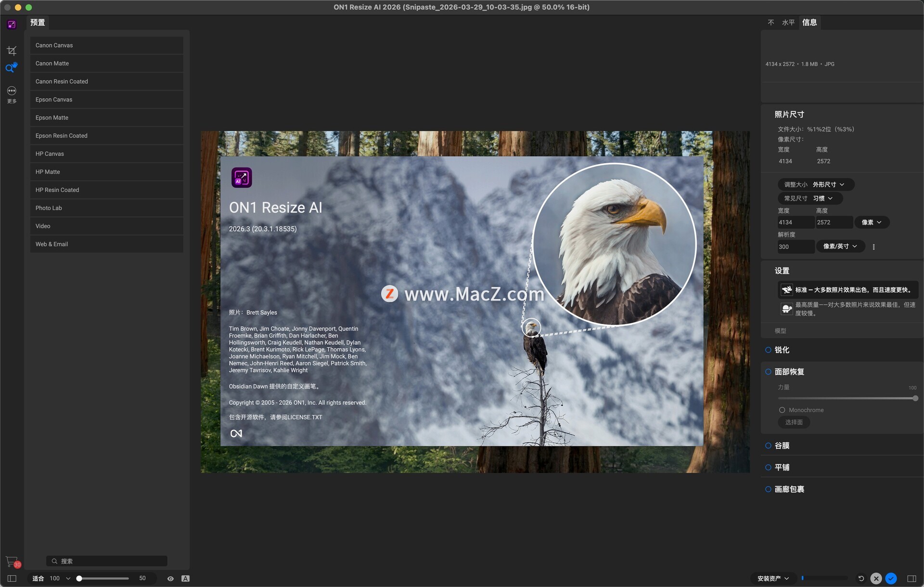The height and width of the screenshot is (587, 924).
Task: Select the Crop tool in left toolbar
Action: pos(12,51)
